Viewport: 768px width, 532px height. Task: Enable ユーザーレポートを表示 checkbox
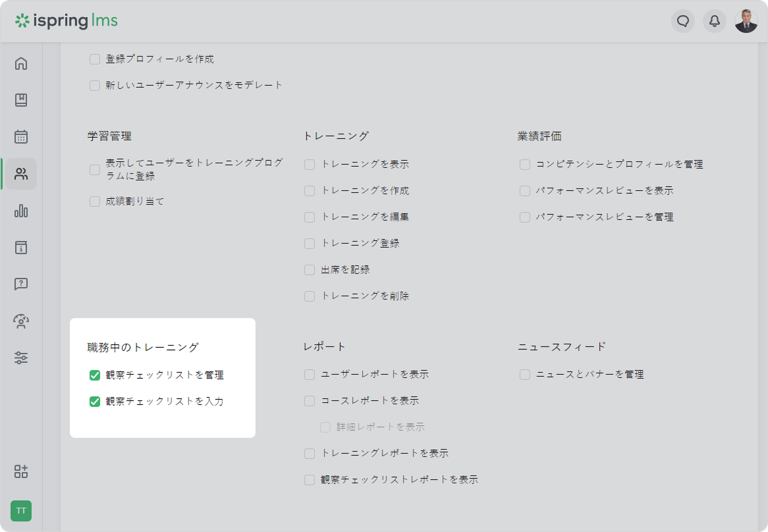coord(310,375)
